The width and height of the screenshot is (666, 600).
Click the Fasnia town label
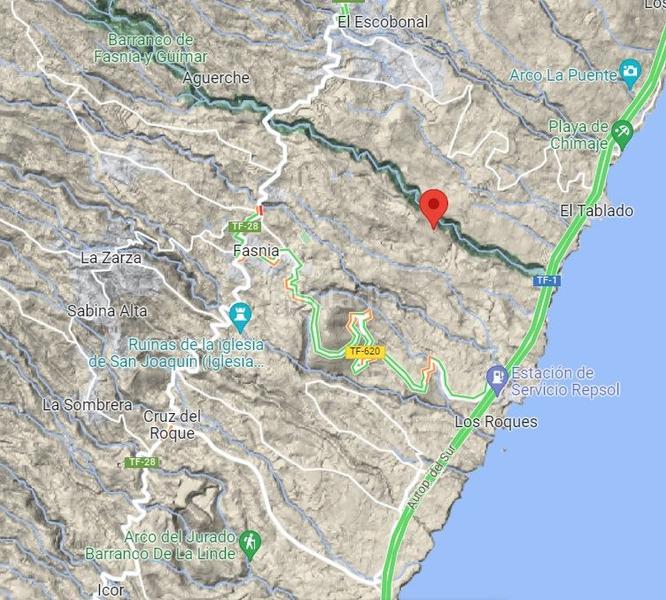pyautogui.click(x=256, y=251)
